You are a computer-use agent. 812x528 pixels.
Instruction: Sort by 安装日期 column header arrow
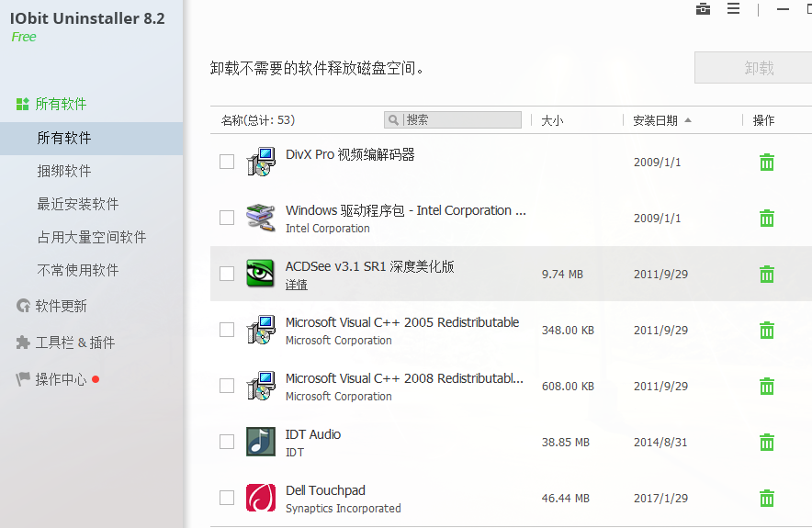click(688, 120)
